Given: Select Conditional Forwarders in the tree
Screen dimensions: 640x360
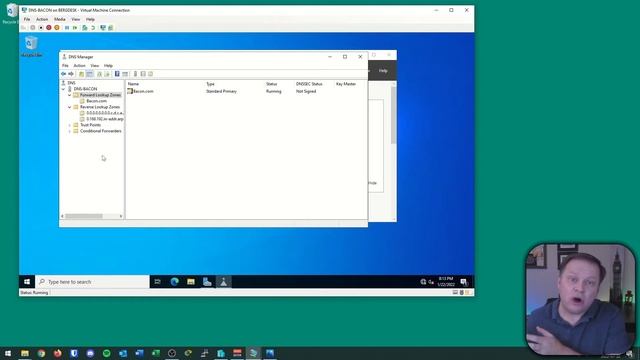Looking at the screenshot, I should click(101, 131).
